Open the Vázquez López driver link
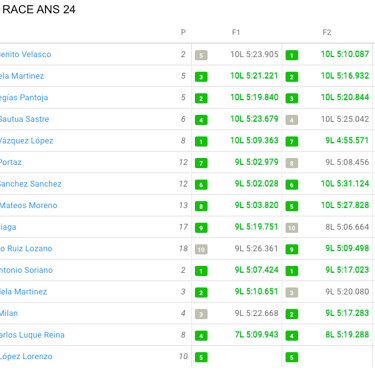 [26, 141]
